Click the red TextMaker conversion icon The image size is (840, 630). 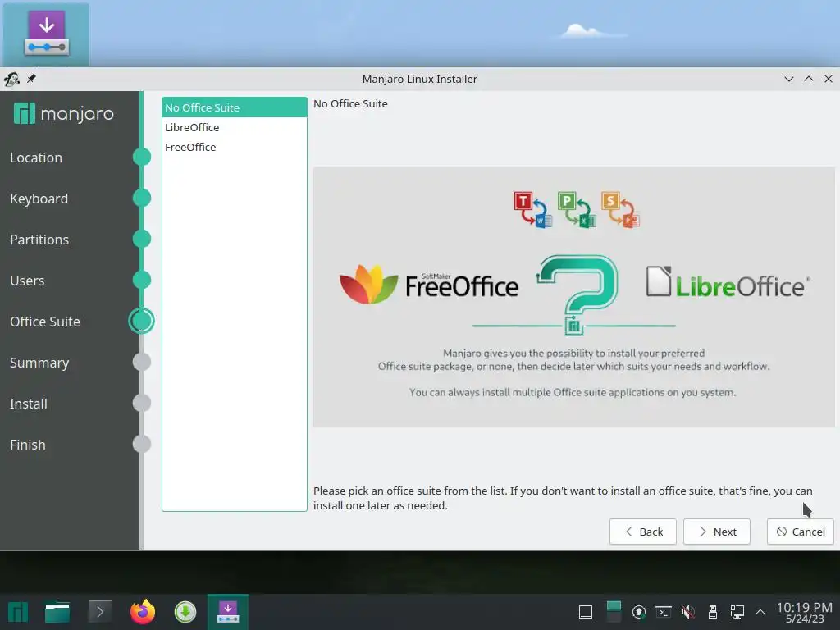coord(532,209)
